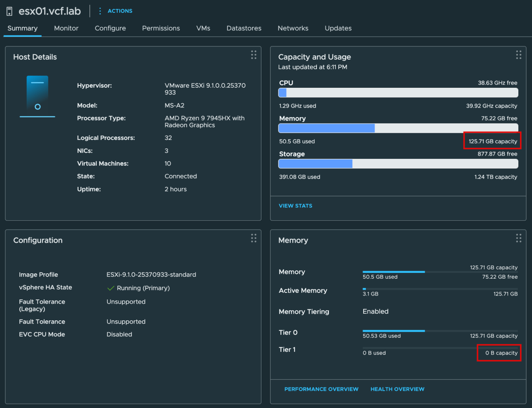The height and width of the screenshot is (408, 532).
Task: Go to the Datastores tab
Action: (x=244, y=28)
